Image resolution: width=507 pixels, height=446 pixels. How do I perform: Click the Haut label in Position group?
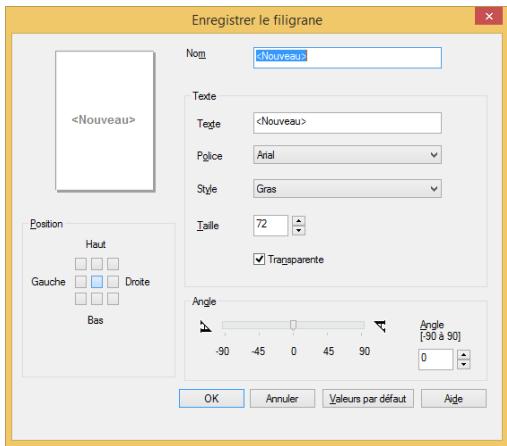[x=96, y=244]
